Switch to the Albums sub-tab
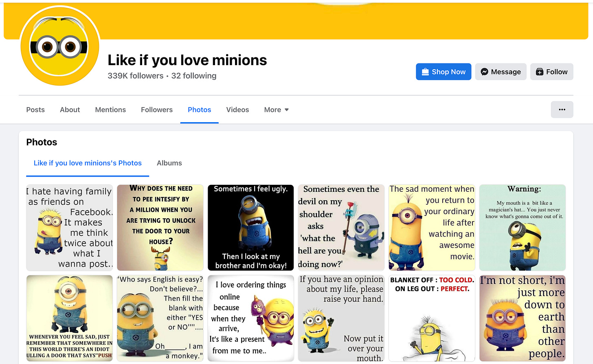The height and width of the screenshot is (364, 593). (x=169, y=163)
